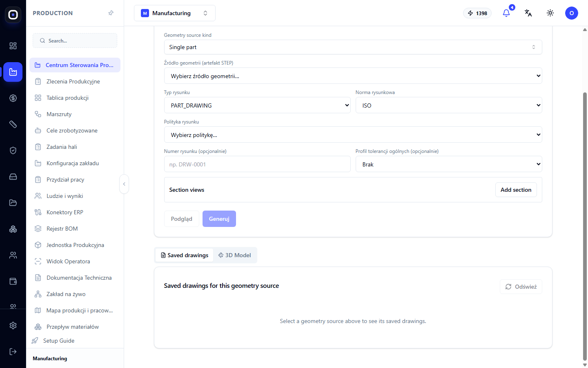
Task: Toggle the light theme sun icon
Action: coord(550,13)
